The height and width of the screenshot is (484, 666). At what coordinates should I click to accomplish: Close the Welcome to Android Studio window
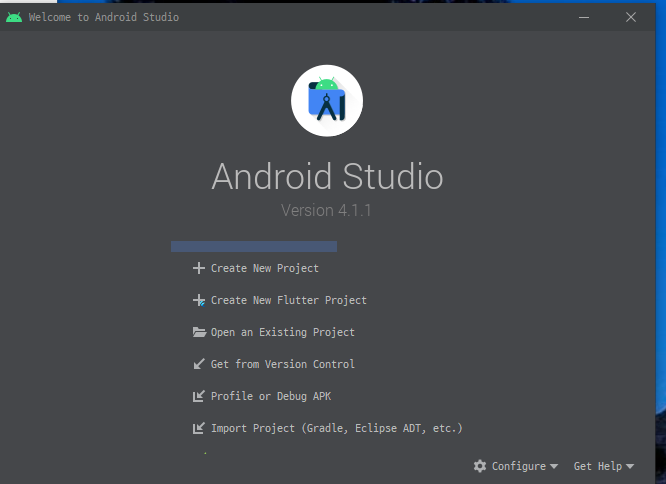(631, 17)
